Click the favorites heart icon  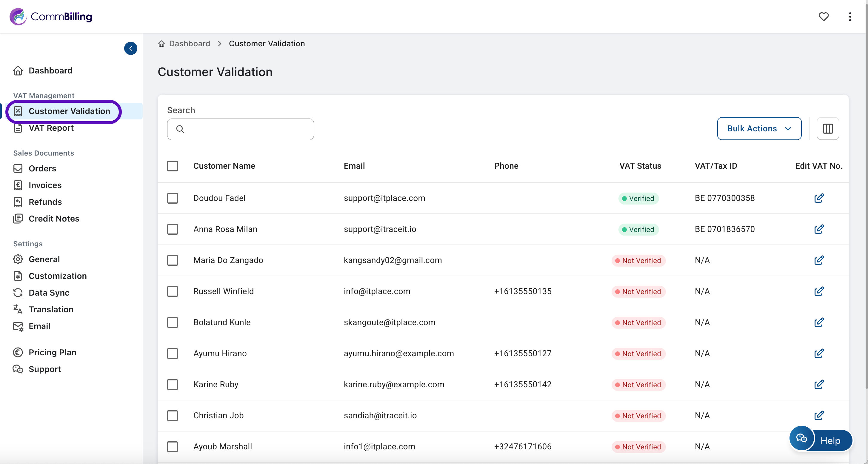click(x=824, y=16)
